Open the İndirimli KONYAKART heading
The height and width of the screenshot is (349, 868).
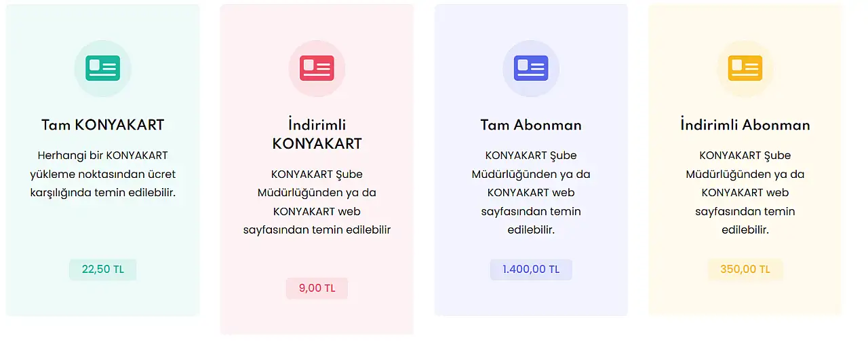[317, 134]
